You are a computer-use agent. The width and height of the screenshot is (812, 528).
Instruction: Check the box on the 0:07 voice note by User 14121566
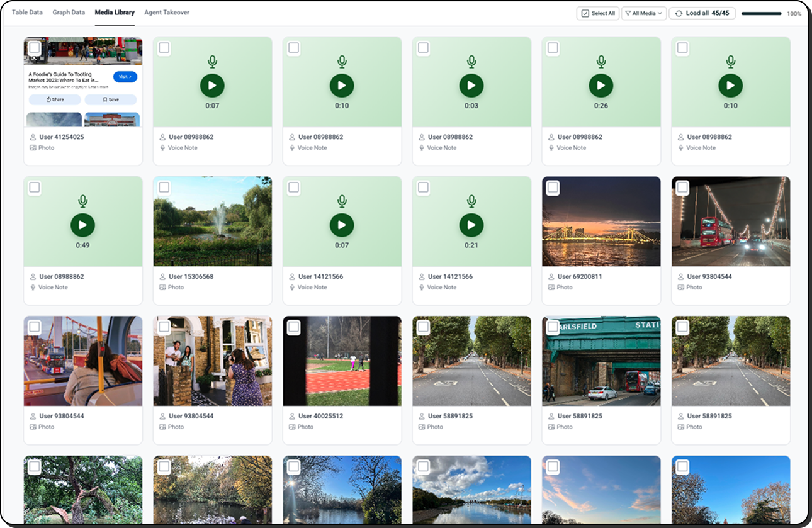pyautogui.click(x=294, y=187)
